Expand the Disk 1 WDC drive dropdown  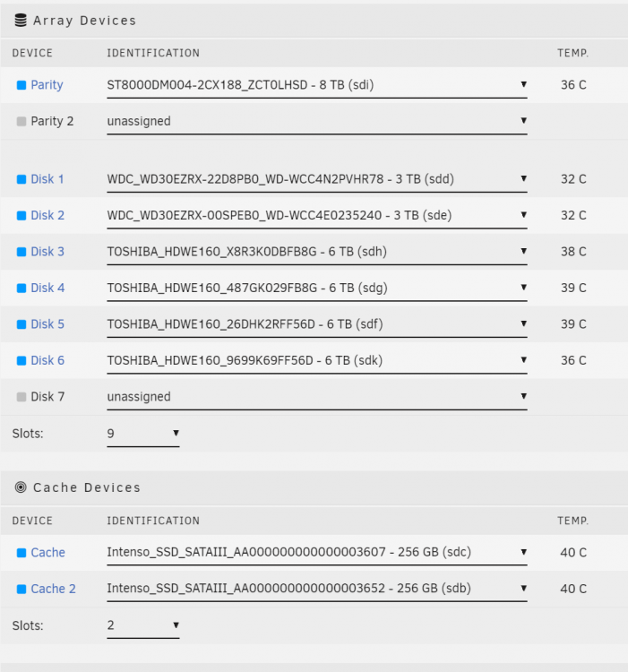[317, 180]
